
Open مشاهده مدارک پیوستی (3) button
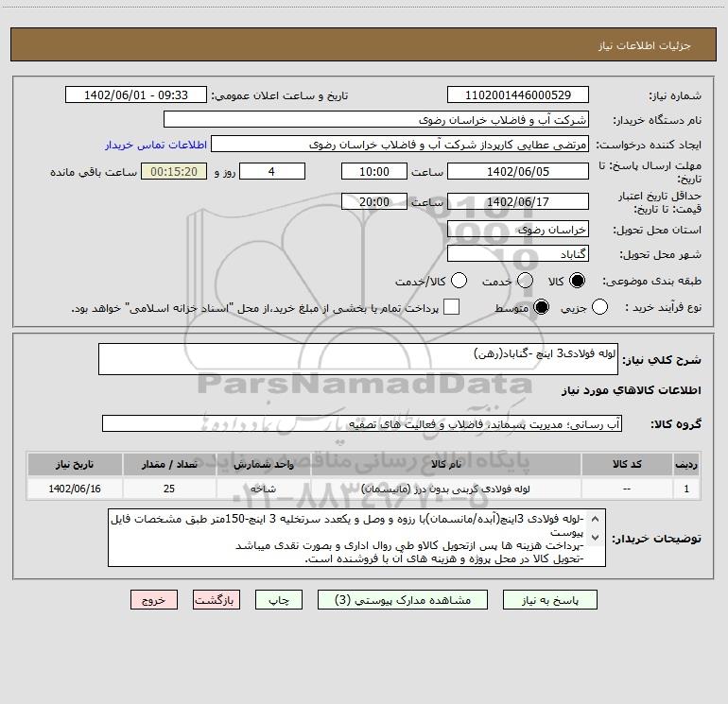(x=403, y=600)
